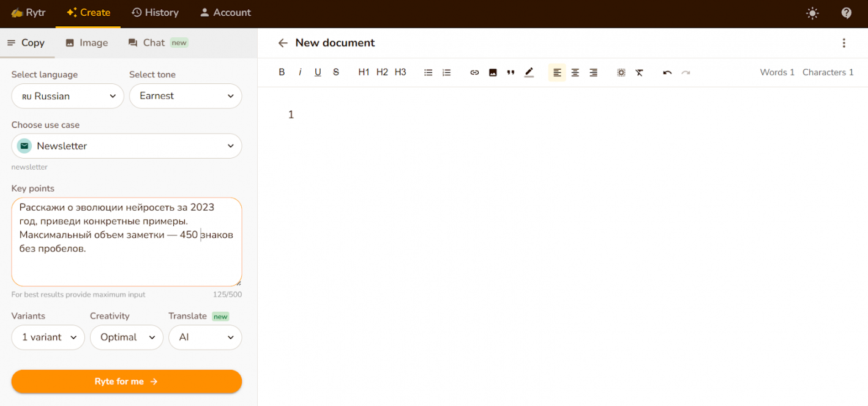Open the text highlight color tool
Image resolution: width=868 pixels, height=406 pixels.
tap(529, 72)
